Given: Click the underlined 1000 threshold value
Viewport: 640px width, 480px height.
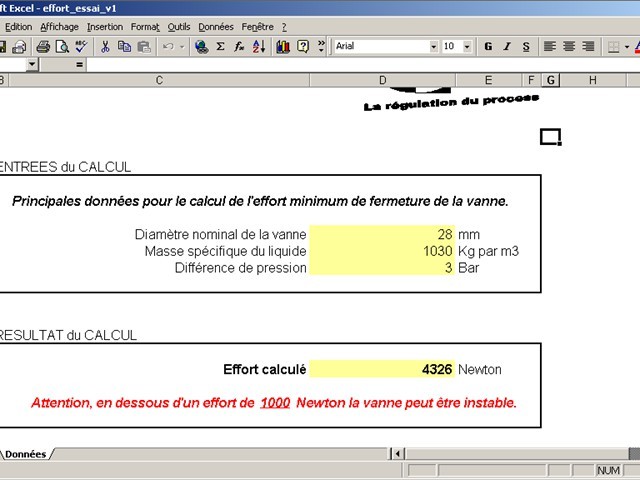Looking at the screenshot, I should [275, 403].
